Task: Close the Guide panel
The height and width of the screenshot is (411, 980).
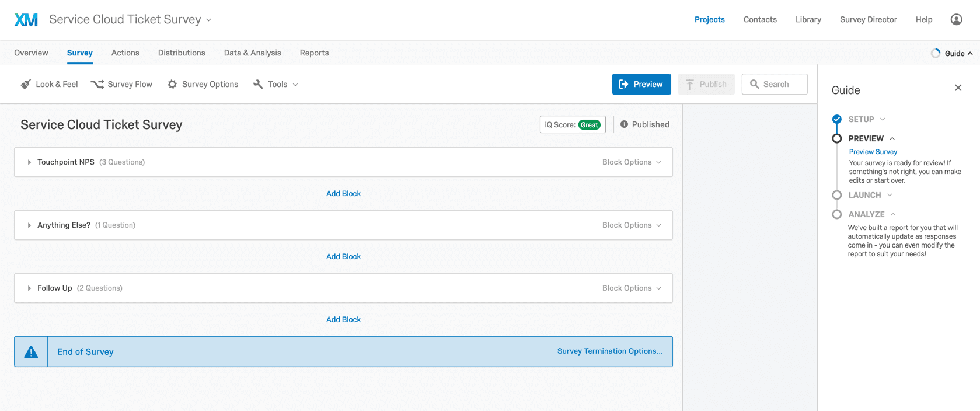Action: [x=958, y=88]
